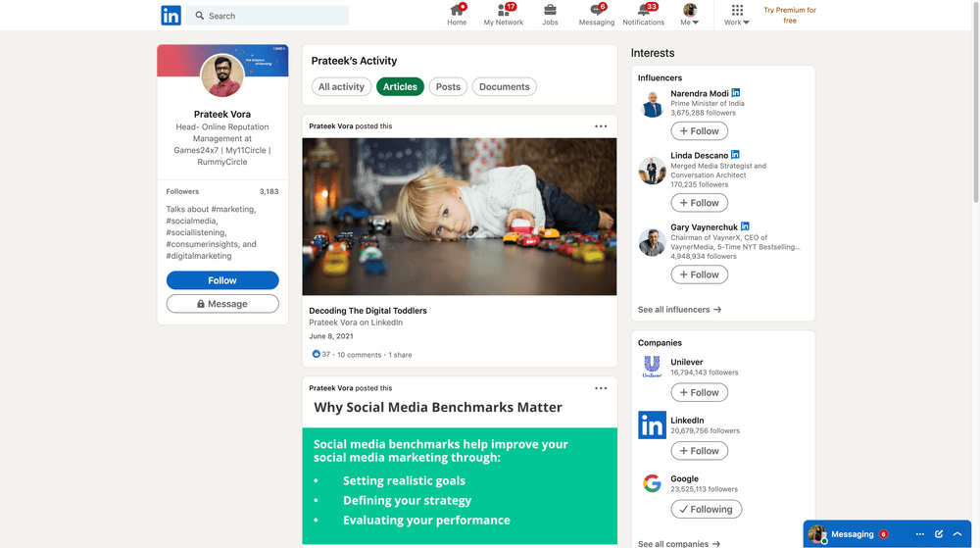Open My Network icon
Screen dimensions: 980x548
click(503, 11)
